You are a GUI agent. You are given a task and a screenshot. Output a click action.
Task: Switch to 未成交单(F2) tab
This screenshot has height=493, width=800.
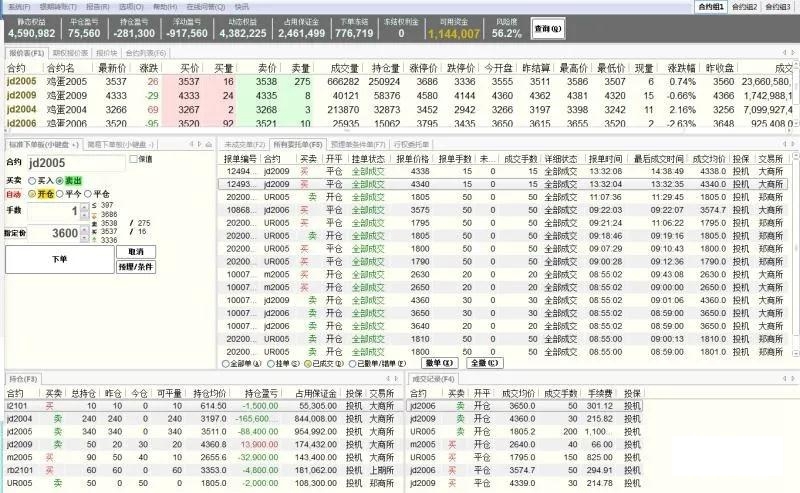[245, 145]
